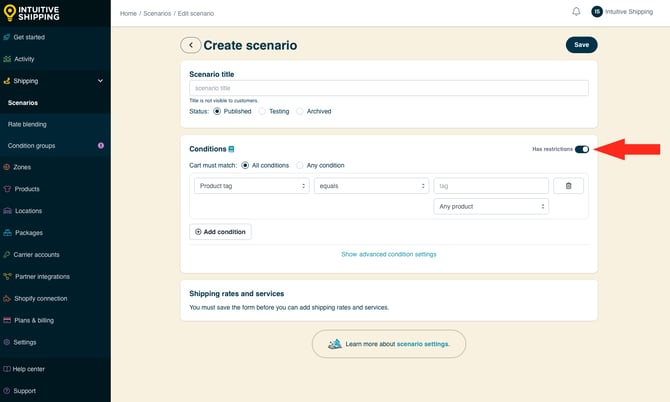Click the Get started sidebar icon
670x402 pixels.
click(x=6, y=37)
